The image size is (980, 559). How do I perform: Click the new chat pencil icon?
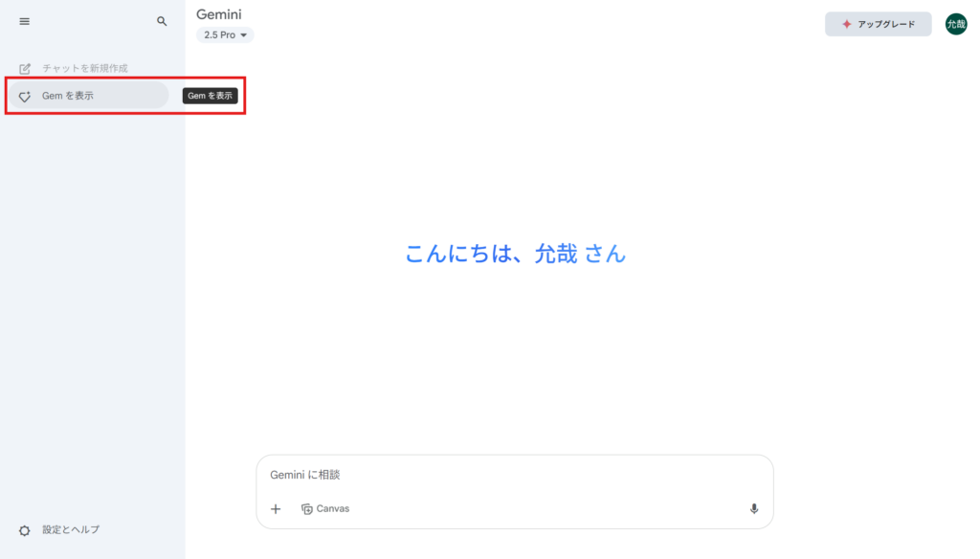[x=25, y=68]
